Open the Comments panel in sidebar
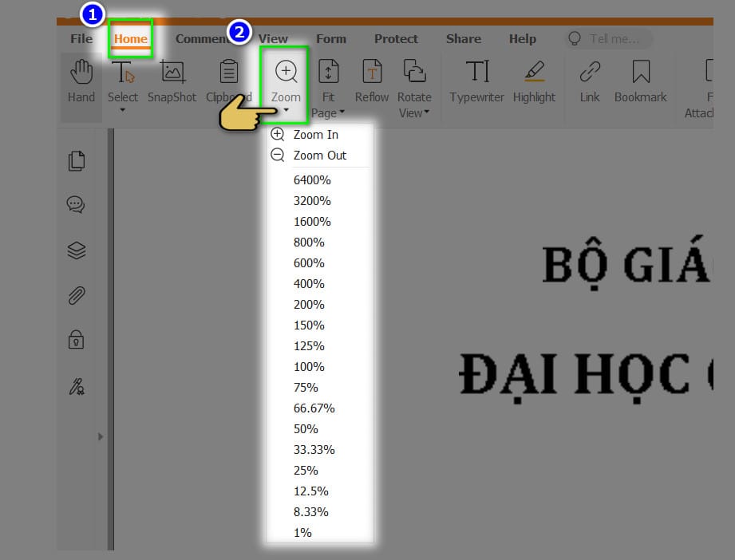 (x=76, y=204)
